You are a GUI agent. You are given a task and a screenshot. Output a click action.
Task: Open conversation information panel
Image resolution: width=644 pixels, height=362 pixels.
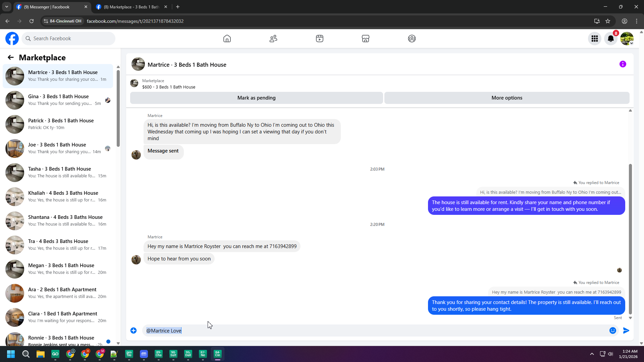[623, 64]
